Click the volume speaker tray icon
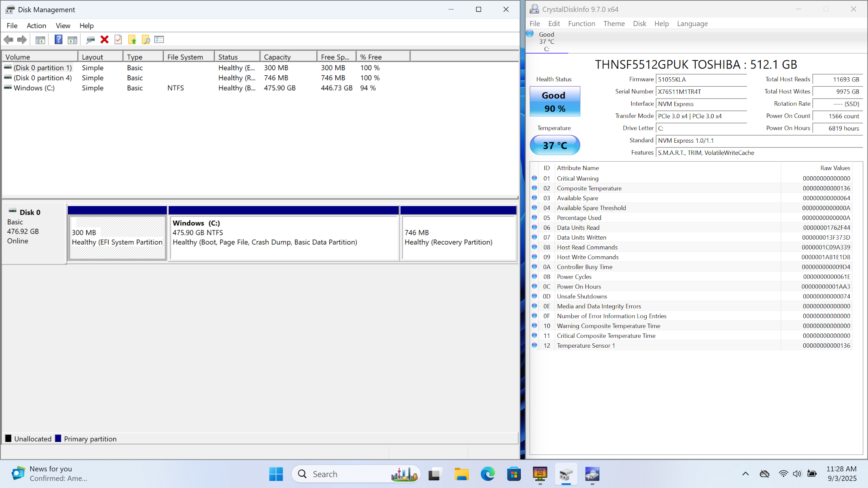 797,474
